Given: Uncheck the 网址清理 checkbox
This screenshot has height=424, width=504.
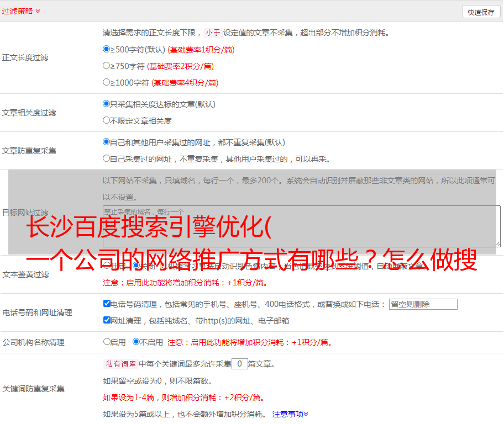Looking at the screenshot, I should [107, 320].
